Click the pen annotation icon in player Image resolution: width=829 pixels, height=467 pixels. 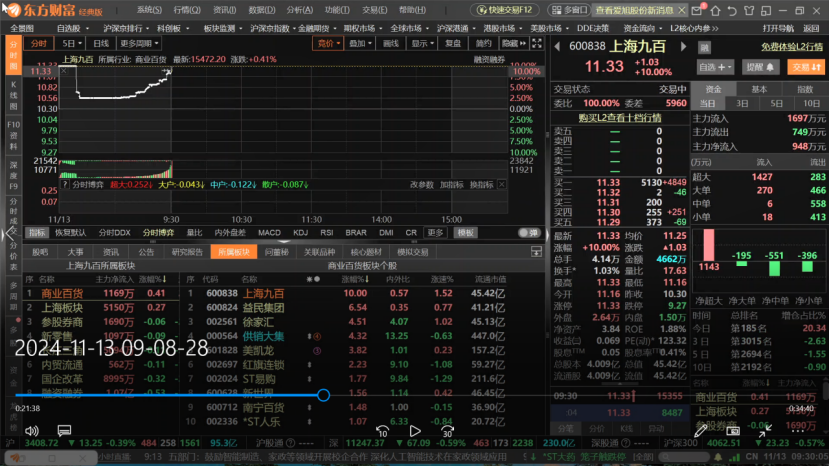pyautogui.click(x=701, y=431)
